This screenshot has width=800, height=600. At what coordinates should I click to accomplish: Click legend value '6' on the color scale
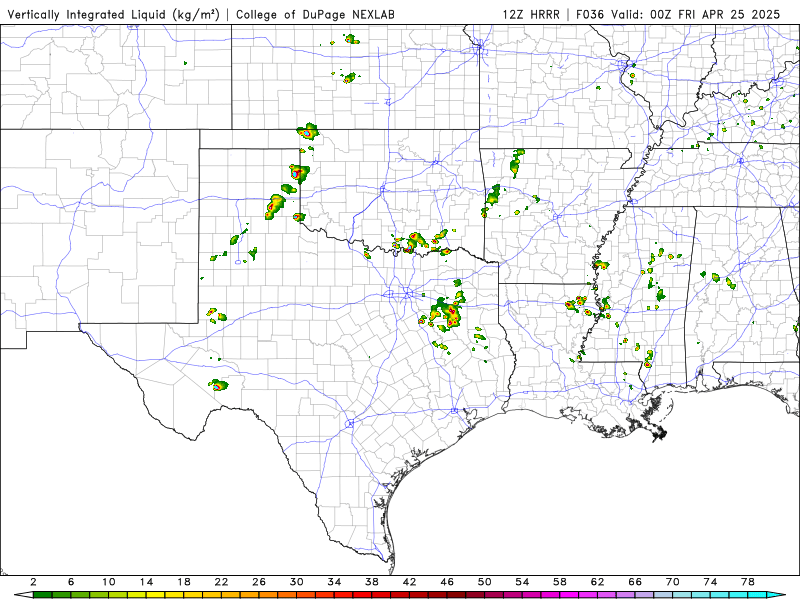coord(71,582)
